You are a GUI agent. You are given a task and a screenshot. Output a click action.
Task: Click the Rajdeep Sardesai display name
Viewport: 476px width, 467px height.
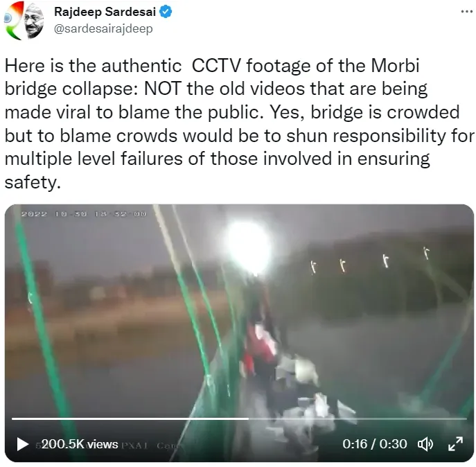coord(105,12)
